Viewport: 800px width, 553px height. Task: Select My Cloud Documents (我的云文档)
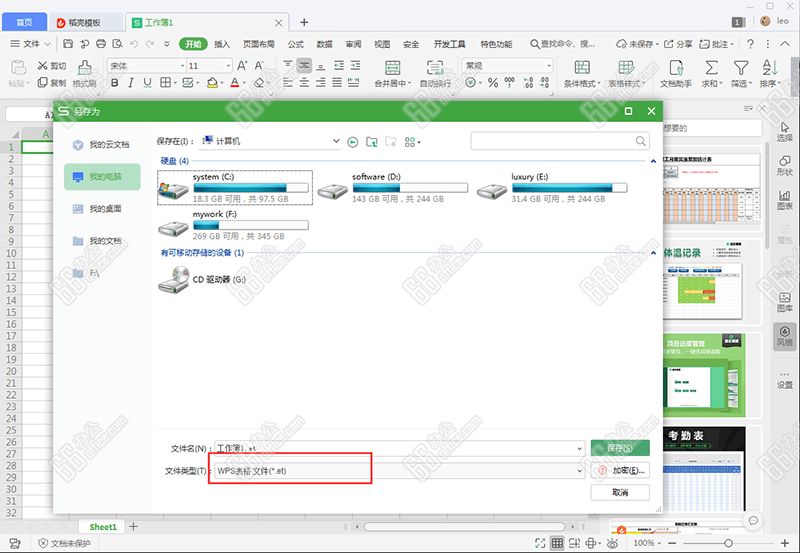(102, 145)
